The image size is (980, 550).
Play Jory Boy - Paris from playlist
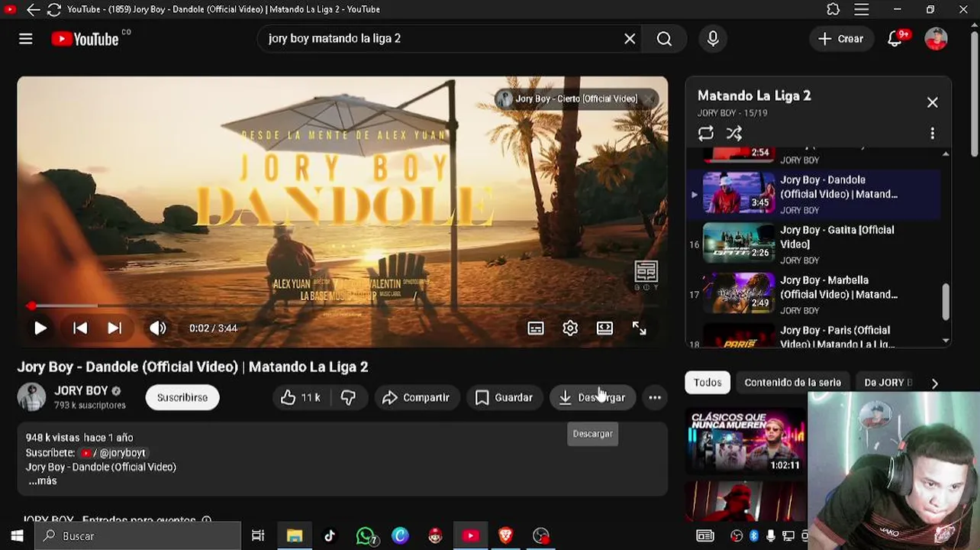tap(814, 336)
